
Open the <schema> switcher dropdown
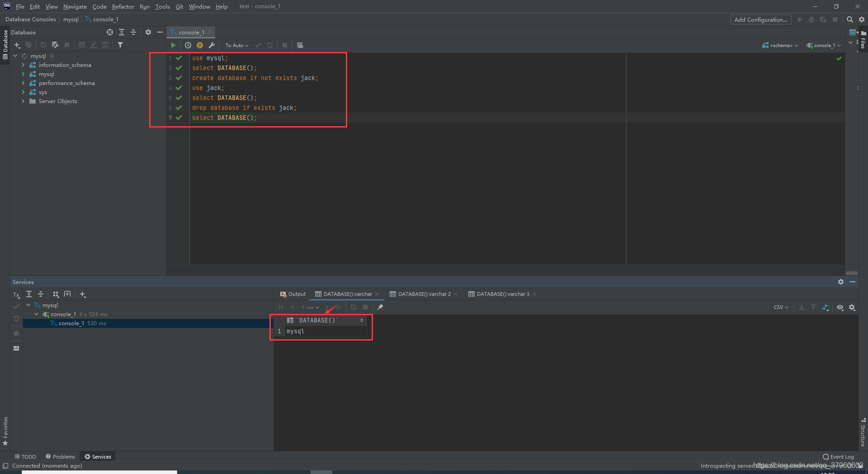780,45
